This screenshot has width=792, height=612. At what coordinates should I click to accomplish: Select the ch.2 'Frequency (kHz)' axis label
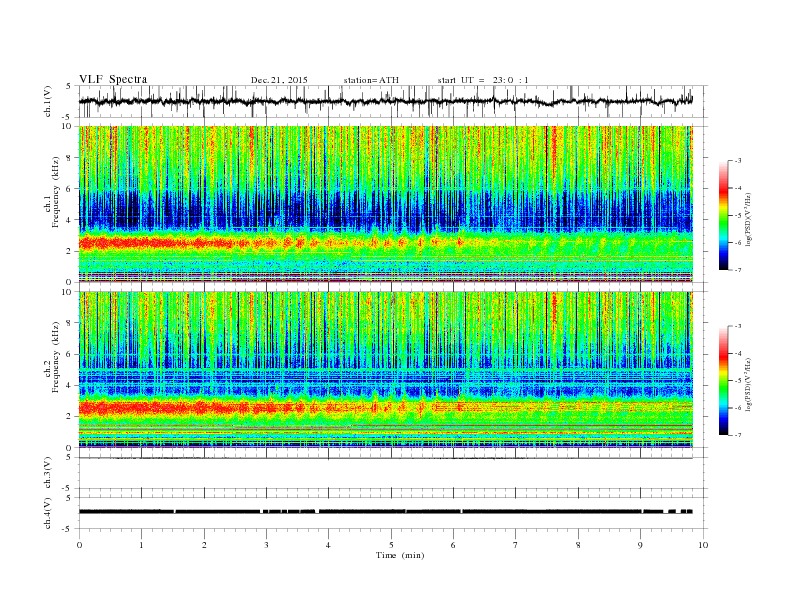[56, 357]
